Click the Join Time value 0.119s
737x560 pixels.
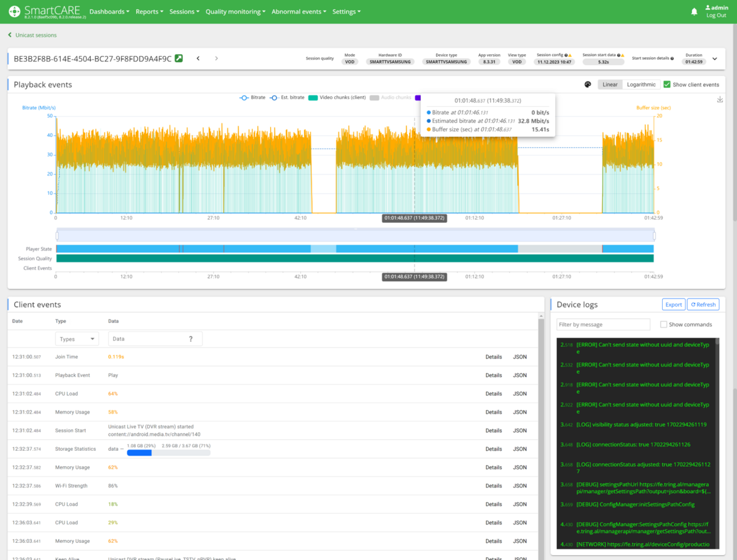coord(116,357)
